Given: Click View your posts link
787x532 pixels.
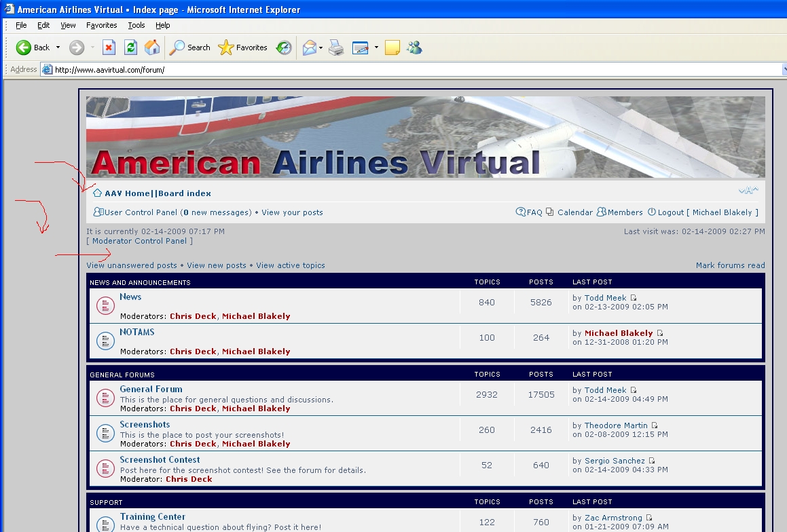Looking at the screenshot, I should click(292, 212).
